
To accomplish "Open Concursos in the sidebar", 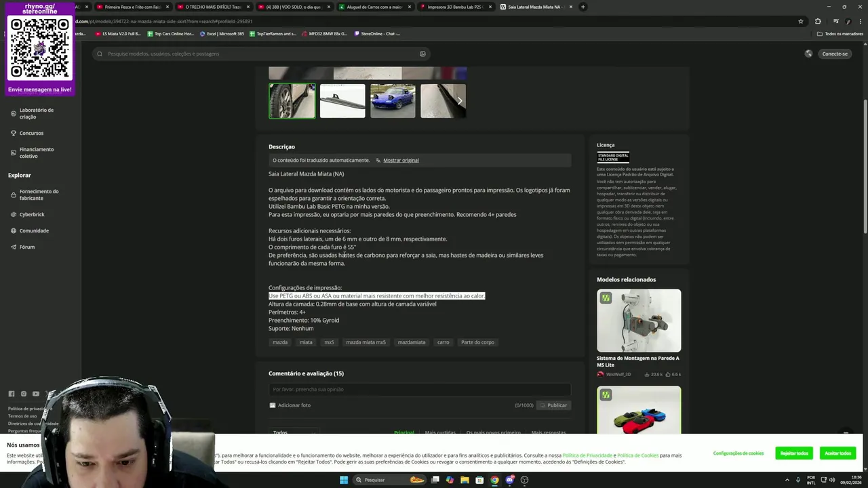I will click(31, 133).
